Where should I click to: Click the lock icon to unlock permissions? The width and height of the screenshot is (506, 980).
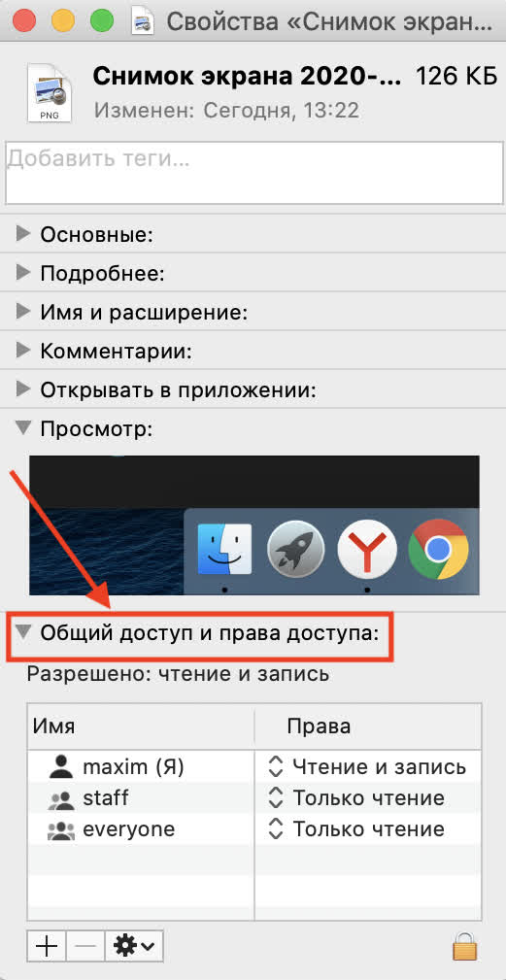[463, 946]
